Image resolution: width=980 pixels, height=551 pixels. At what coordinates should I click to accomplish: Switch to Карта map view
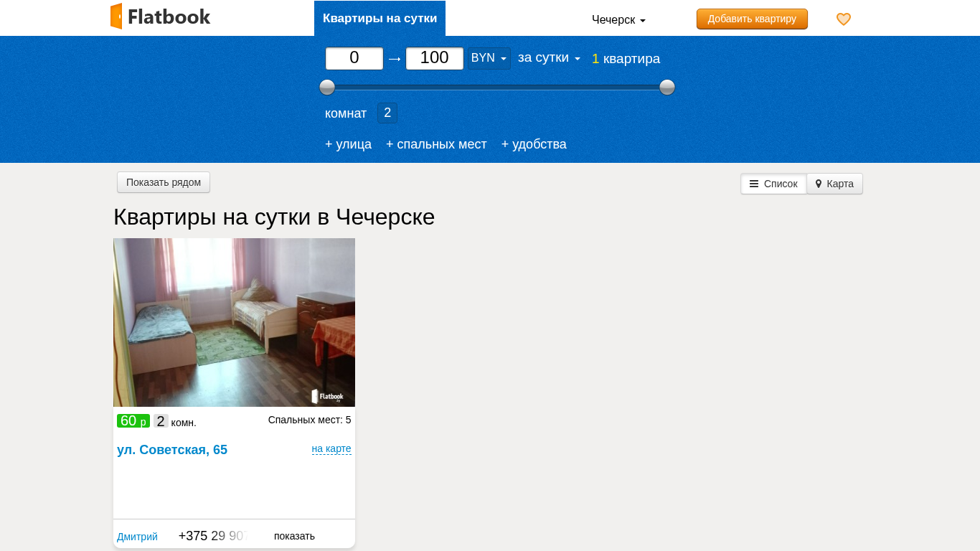pos(834,184)
